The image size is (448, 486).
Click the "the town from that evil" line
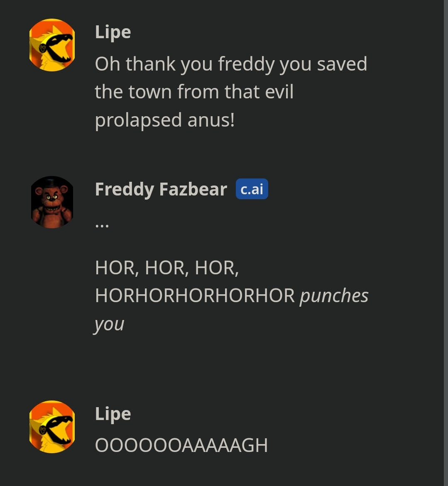pos(194,92)
